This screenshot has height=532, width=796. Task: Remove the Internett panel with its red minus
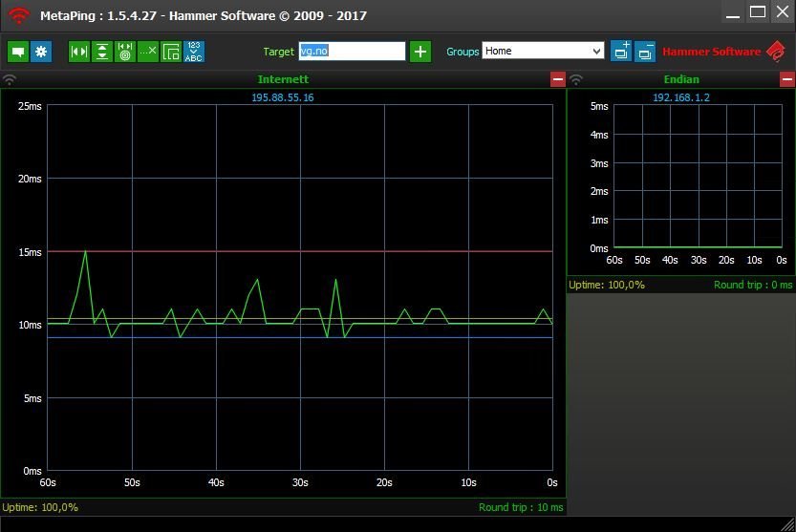(558, 79)
